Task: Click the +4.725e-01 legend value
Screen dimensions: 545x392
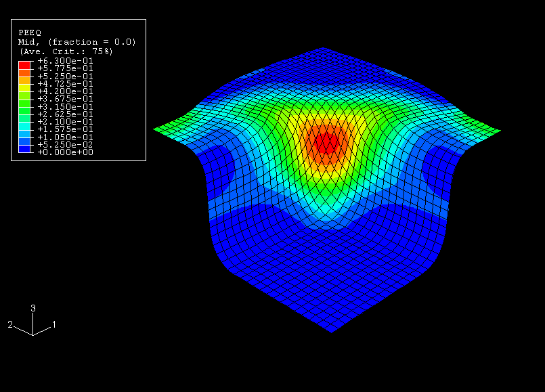Action: [x=66, y=84]
